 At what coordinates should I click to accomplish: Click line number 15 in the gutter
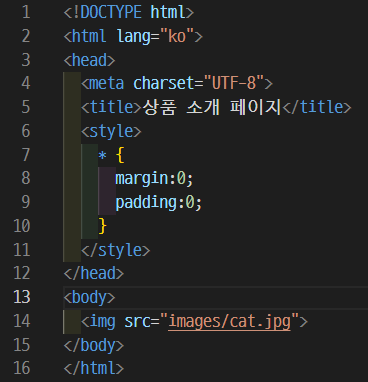click(22, 345)
